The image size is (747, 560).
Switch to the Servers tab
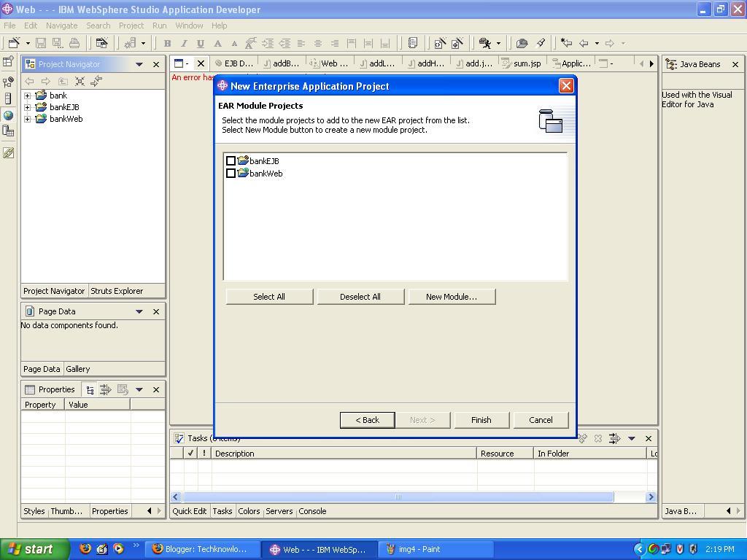pos(279,511)
